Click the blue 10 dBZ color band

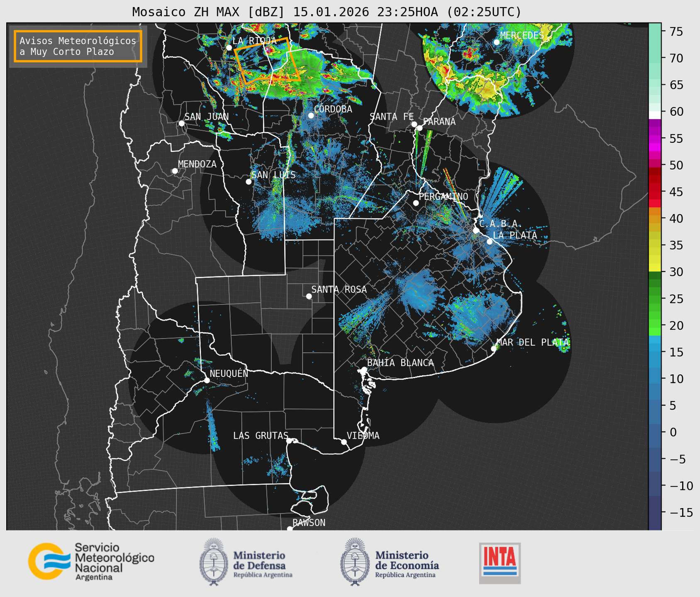(x=655, y=379)
